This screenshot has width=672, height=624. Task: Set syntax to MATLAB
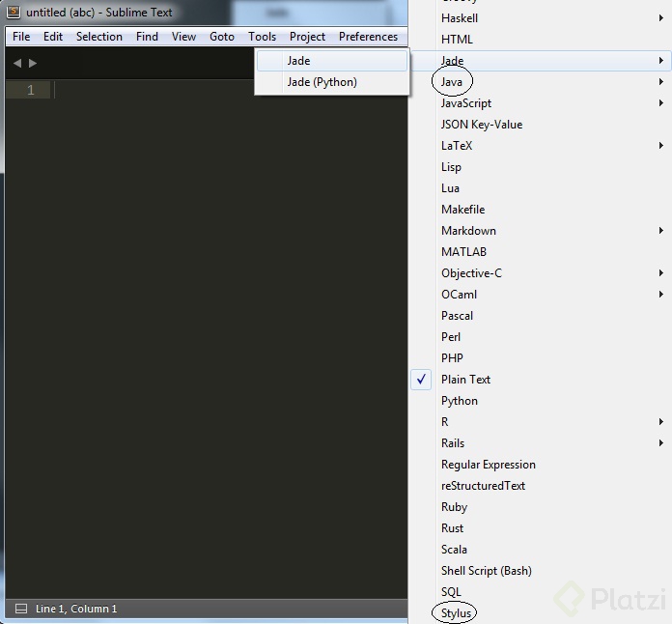pos(540,252)
